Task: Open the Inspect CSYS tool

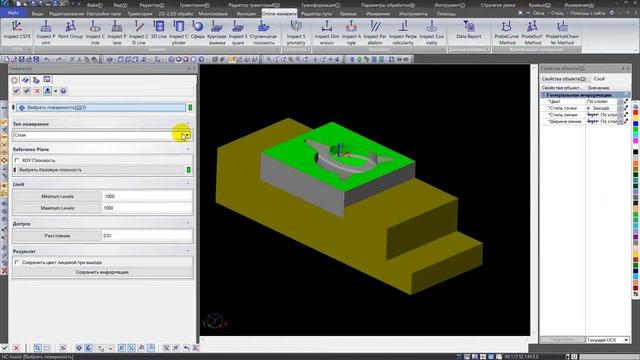Action: click(17, 31)
